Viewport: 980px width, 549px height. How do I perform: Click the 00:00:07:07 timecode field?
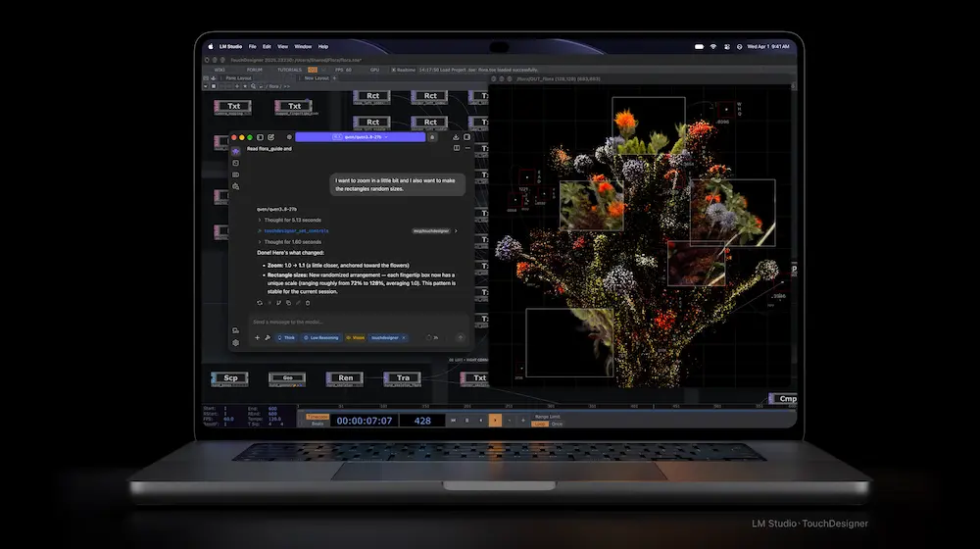(x=365, y=421)
